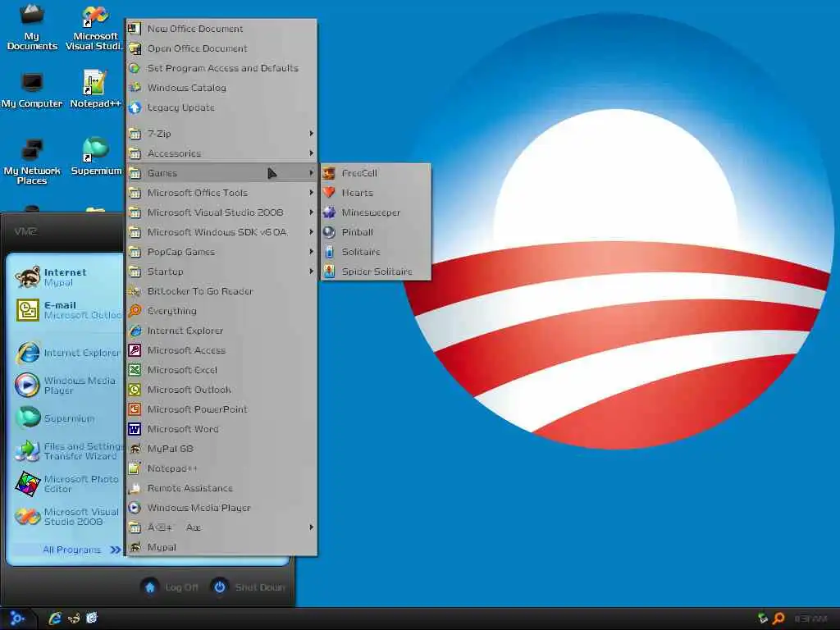Open Set Program Access and Defaults
The image size is (840, 630).
click(221, 68)
